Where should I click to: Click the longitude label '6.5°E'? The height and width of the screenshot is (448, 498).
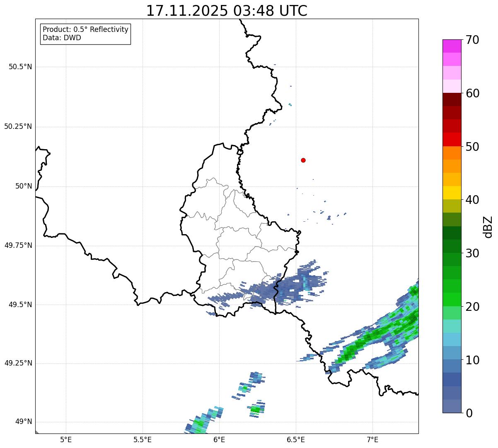pos(296,439)
